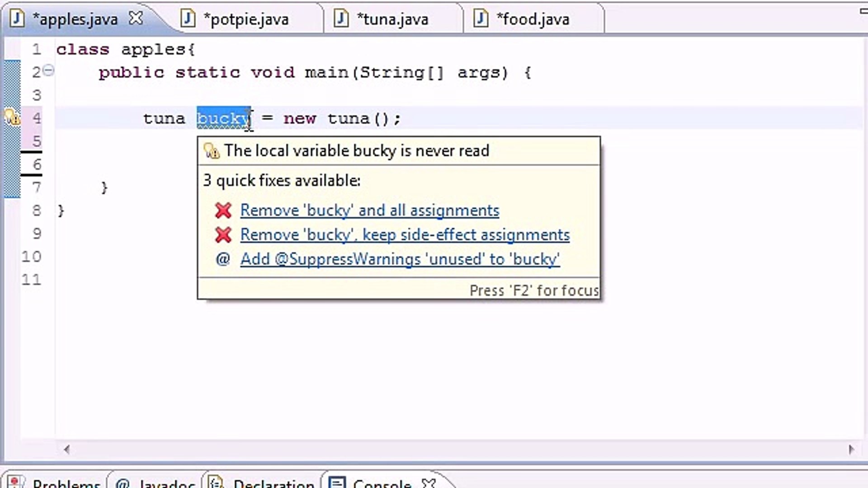Switch to the tuna.java tab
This screenshot has width=868, height=488.
(x=392, y=19)
